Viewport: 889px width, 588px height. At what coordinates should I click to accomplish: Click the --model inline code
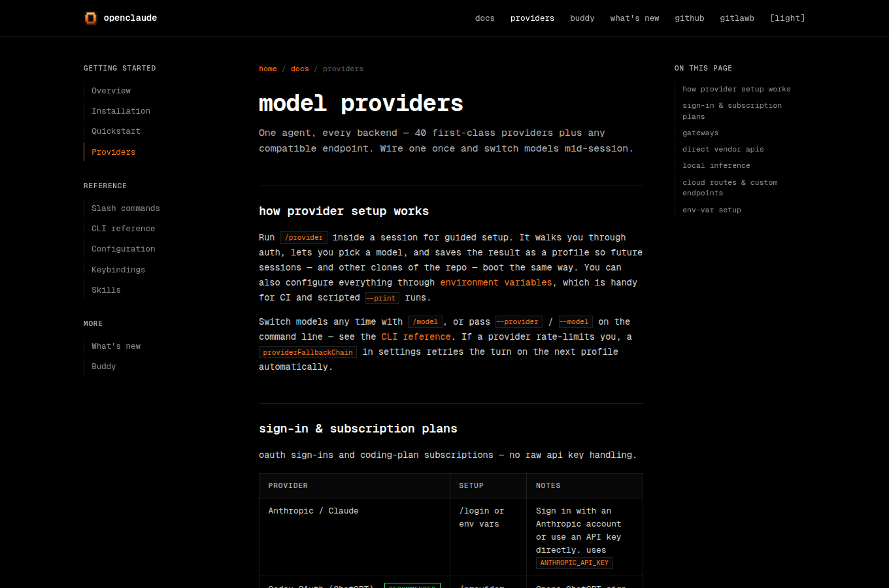[576, 322]
